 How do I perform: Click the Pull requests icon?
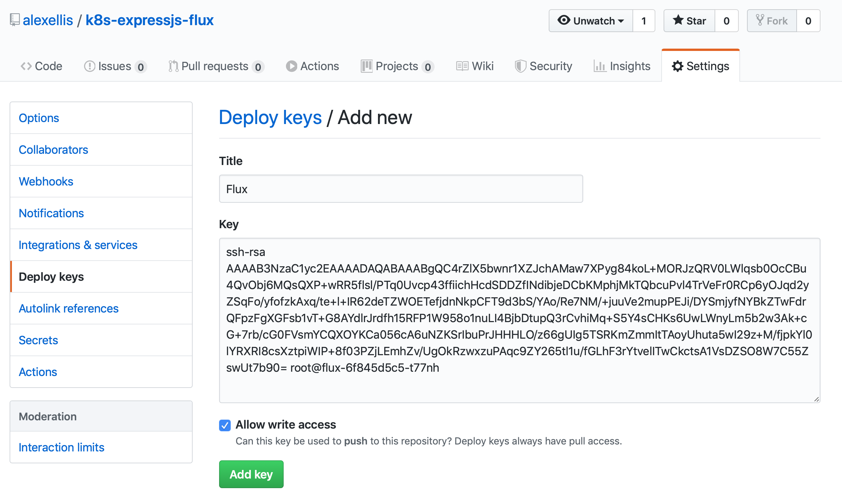point(173,66)
